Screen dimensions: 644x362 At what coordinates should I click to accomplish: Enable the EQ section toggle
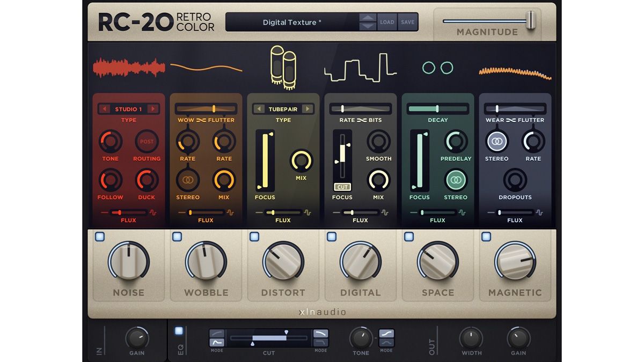pos(178,331)
